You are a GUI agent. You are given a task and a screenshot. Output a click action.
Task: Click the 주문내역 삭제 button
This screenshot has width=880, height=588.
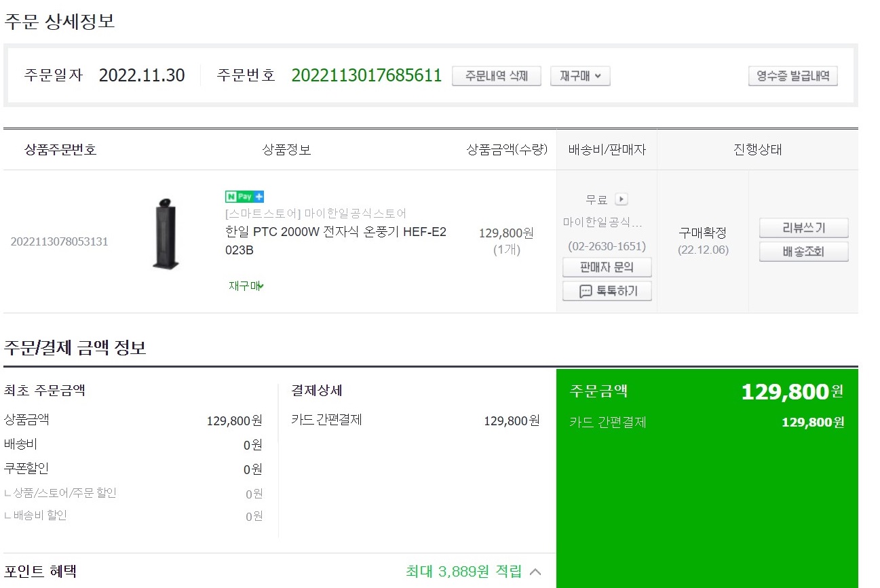click(x=496, y=76)
